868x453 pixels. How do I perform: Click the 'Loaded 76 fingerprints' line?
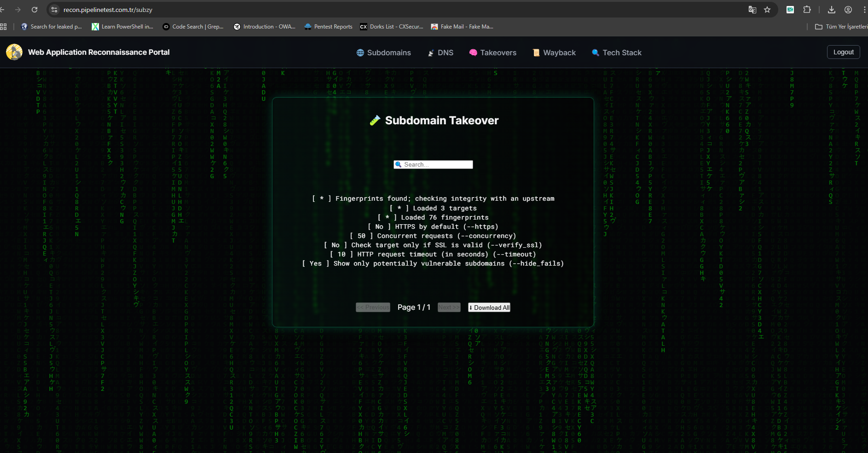[x=433, y=217]
